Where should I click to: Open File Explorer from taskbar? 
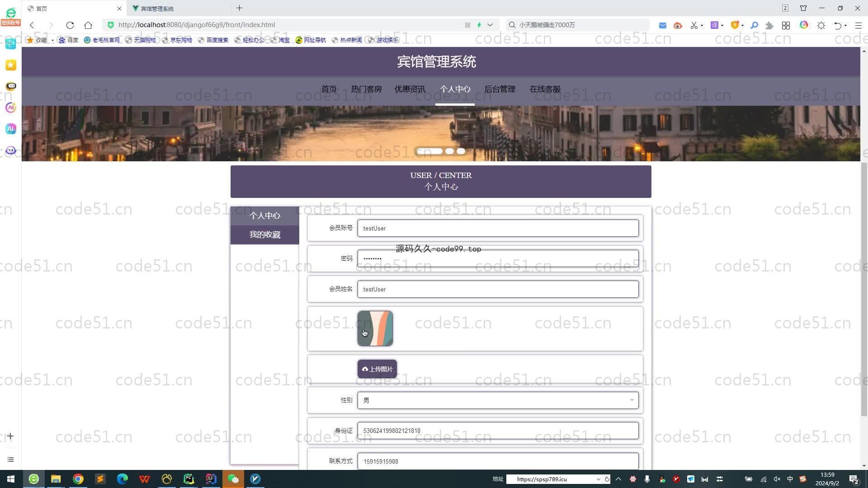pyautogui.click(x=56, y=479)
